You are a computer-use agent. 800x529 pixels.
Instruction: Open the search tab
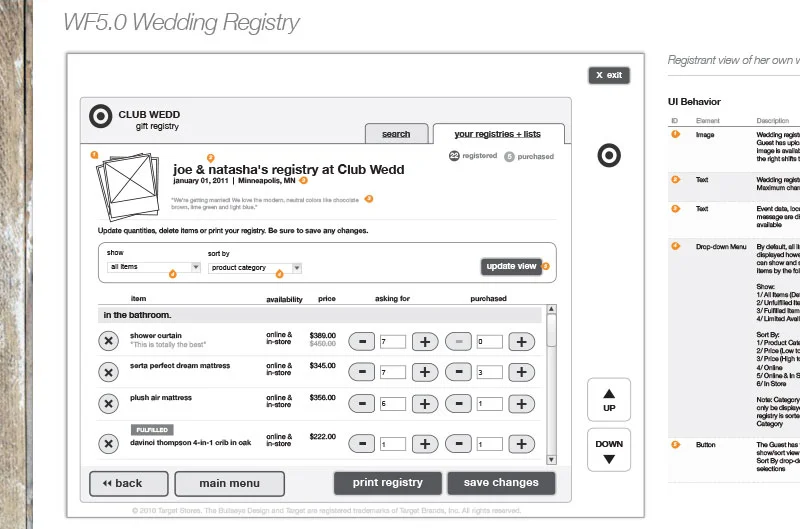point(396,134)
